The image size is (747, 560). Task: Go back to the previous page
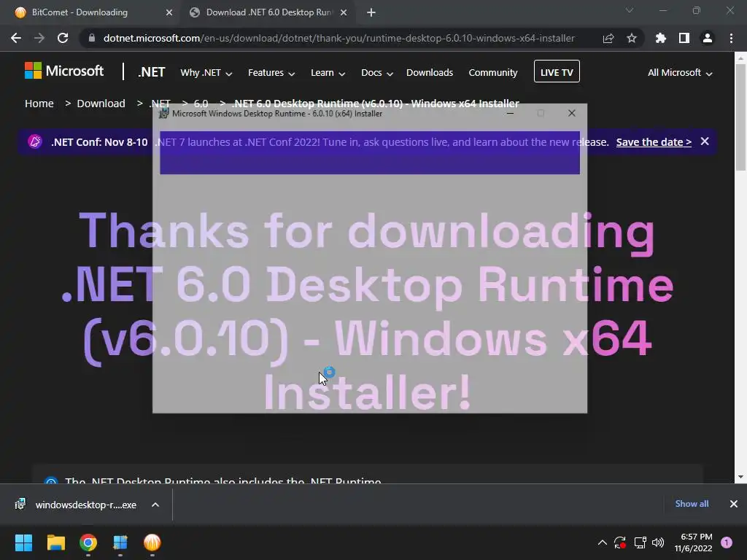[16, 38]
